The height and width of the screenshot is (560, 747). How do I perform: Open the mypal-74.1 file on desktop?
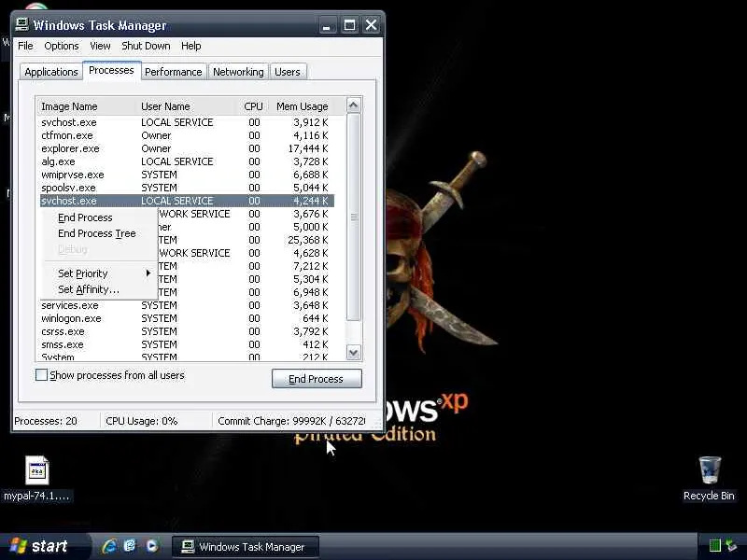pos(36,478)
